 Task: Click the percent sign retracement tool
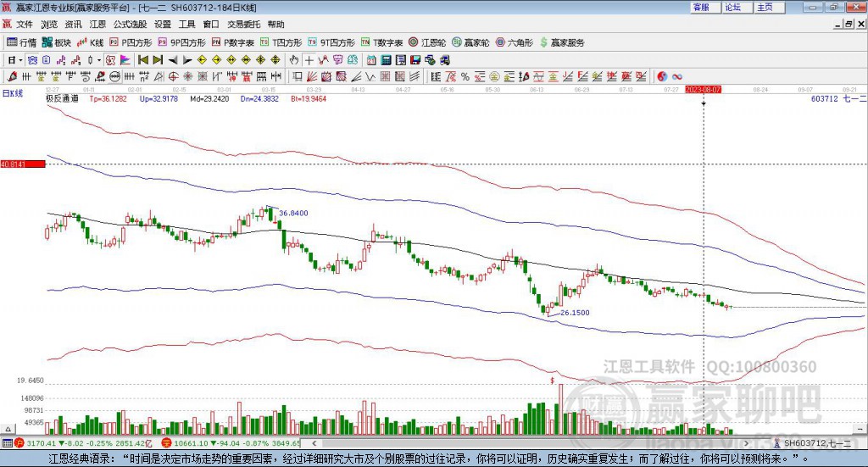[x=465, y=76]
